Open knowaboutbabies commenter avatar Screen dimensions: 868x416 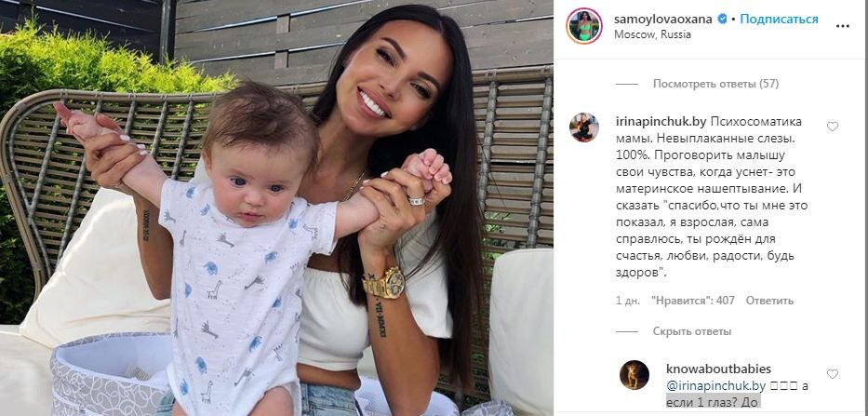[x=634, y=375]
